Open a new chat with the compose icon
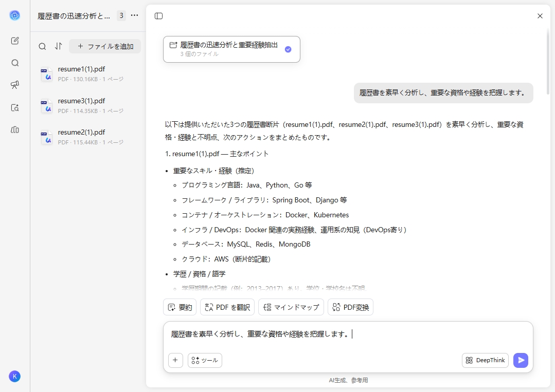This screenshot has height=392, width=555. (x=14, y=40)
